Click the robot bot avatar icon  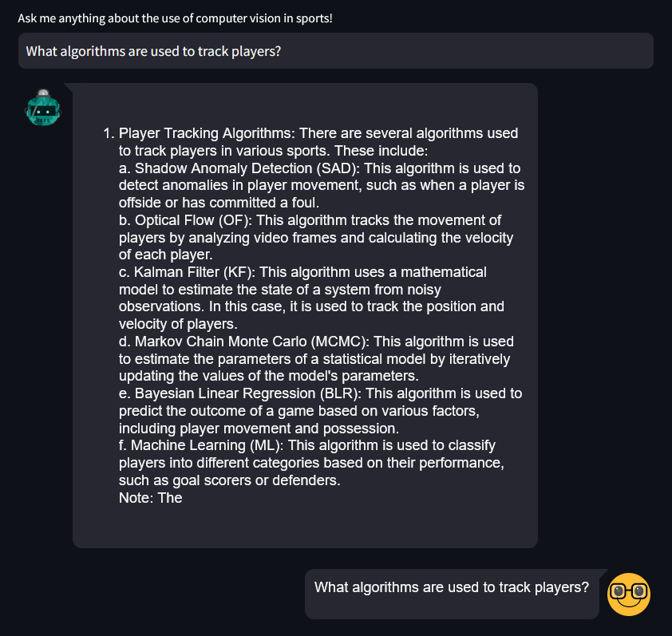pos(43,108)
